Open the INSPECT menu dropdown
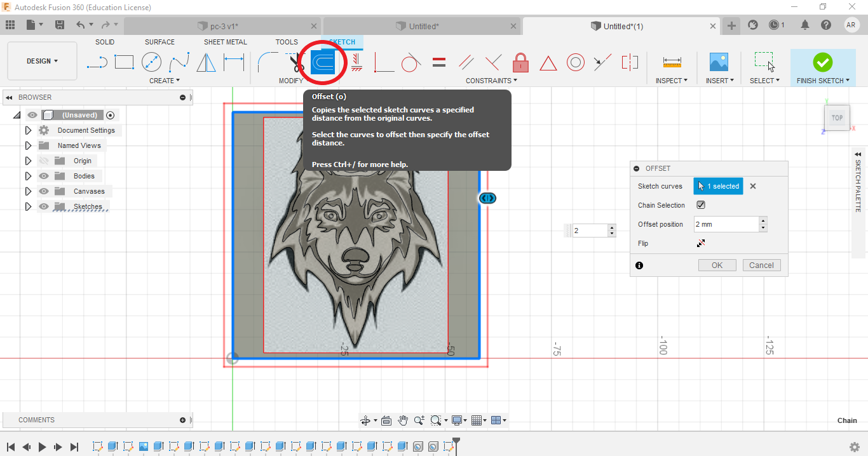The width and height of the screenshot is (868, 456). point(672,81)
